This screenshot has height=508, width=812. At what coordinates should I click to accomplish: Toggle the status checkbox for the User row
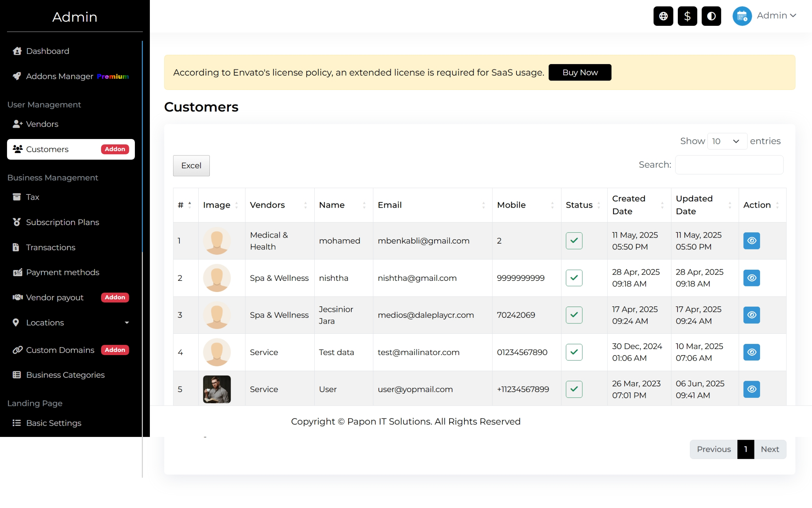[x=574, y=389]
